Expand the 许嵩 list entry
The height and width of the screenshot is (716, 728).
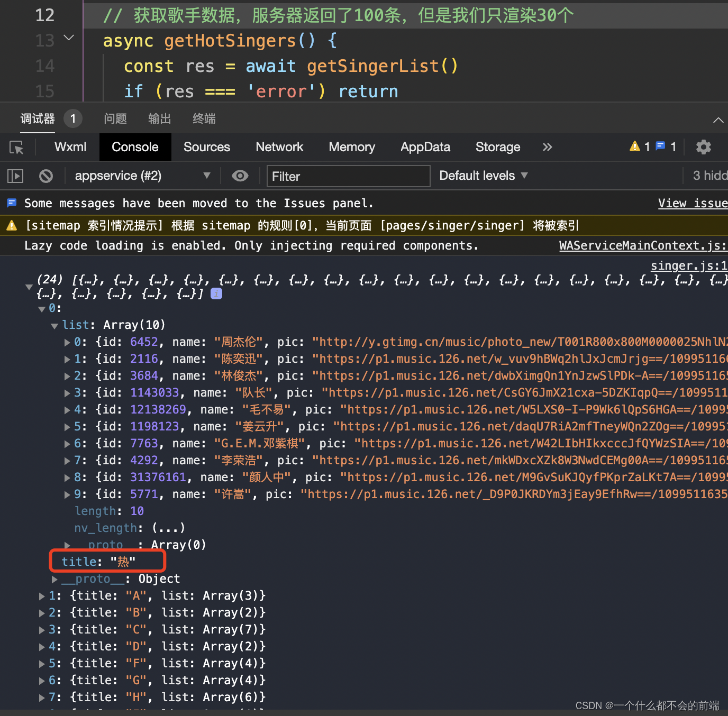pos(67,495)
